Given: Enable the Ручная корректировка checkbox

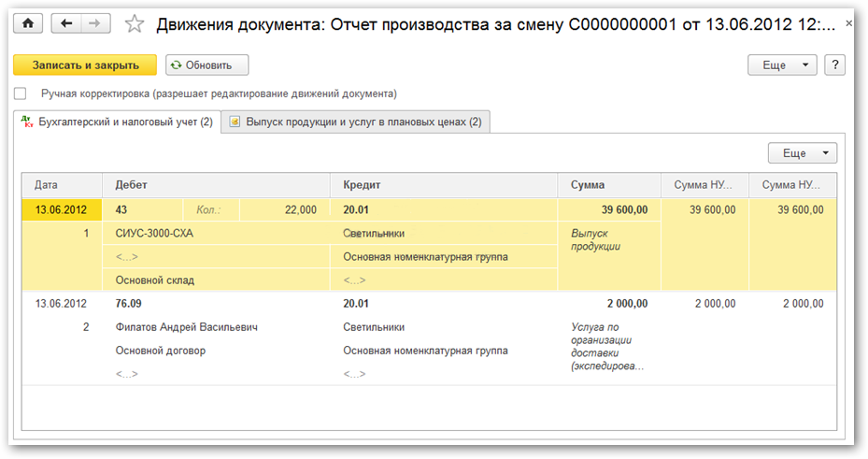Looking at the screenshot, I should tap(21, 93).
